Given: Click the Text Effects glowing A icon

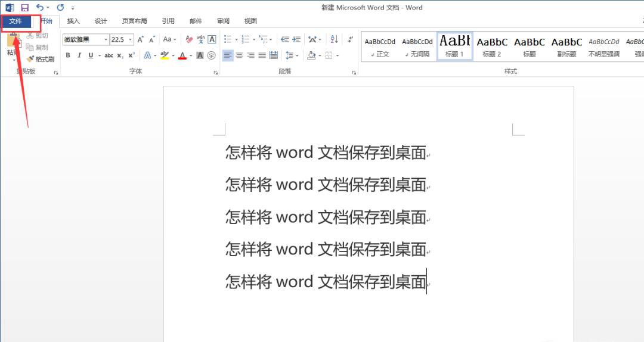Looking at the screenshot, I should pos(147,55).
